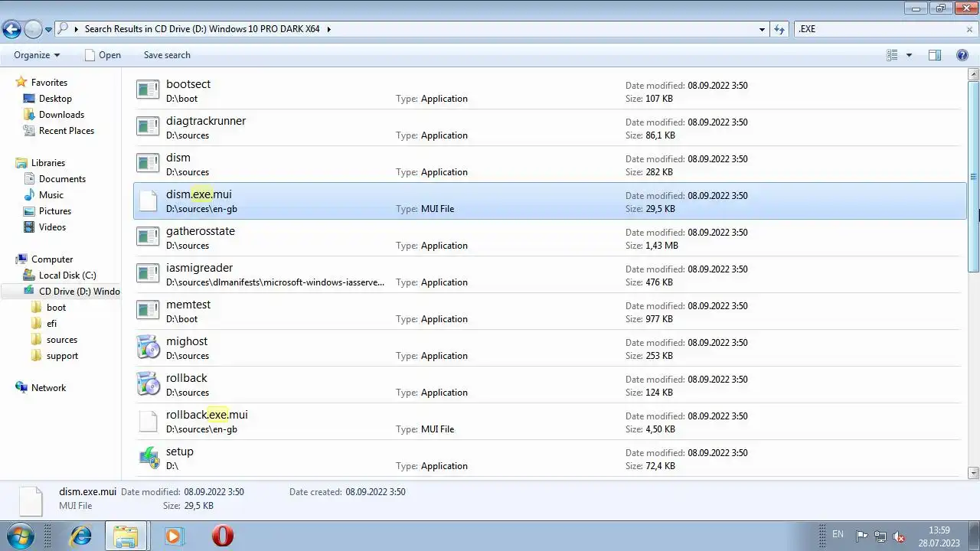
Task: Click the setup application icon
Action: click(x=148, y=457)
